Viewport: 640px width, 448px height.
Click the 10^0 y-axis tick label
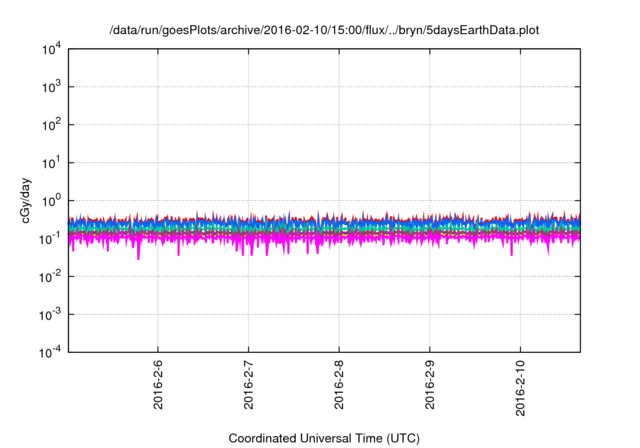pyautogui.click(x=51, y=201)
